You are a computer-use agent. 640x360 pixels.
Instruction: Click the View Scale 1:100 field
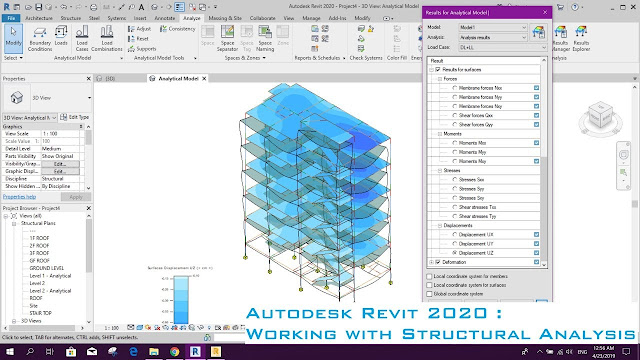tap(61, 134)
